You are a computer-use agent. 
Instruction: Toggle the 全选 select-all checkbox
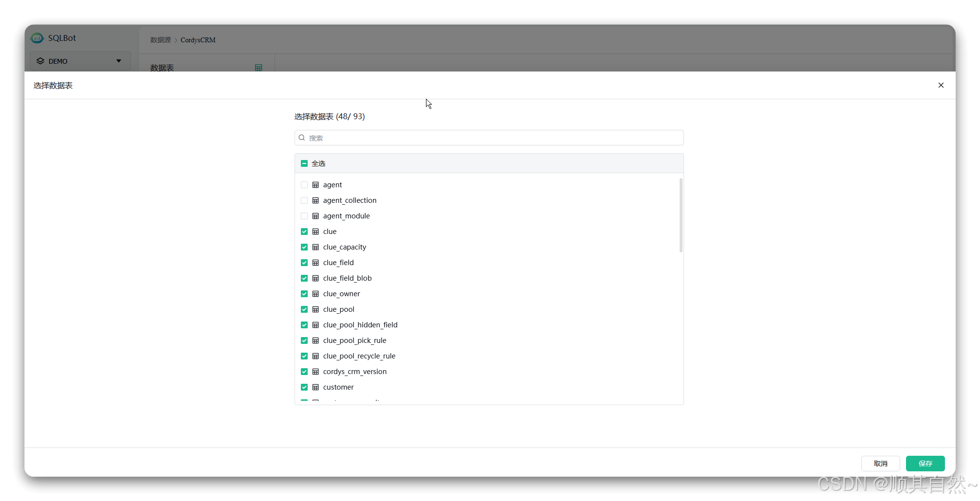tap(304, 163)
